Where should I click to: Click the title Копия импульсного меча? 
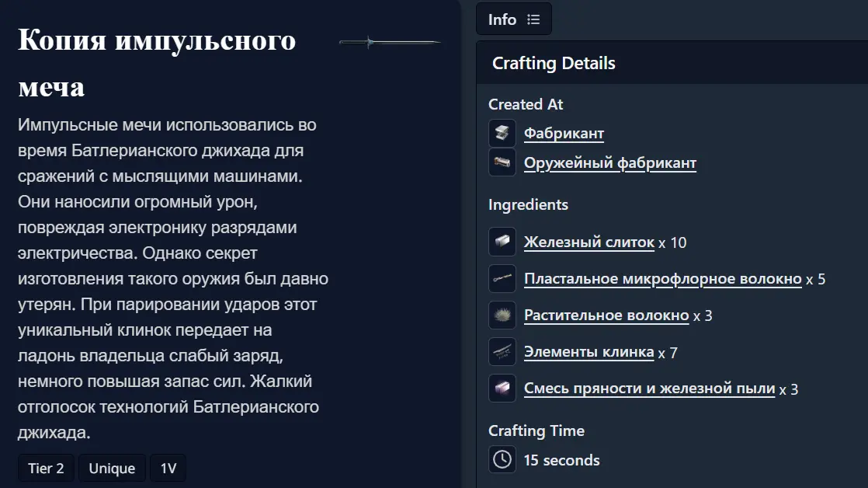coord(157,63)
